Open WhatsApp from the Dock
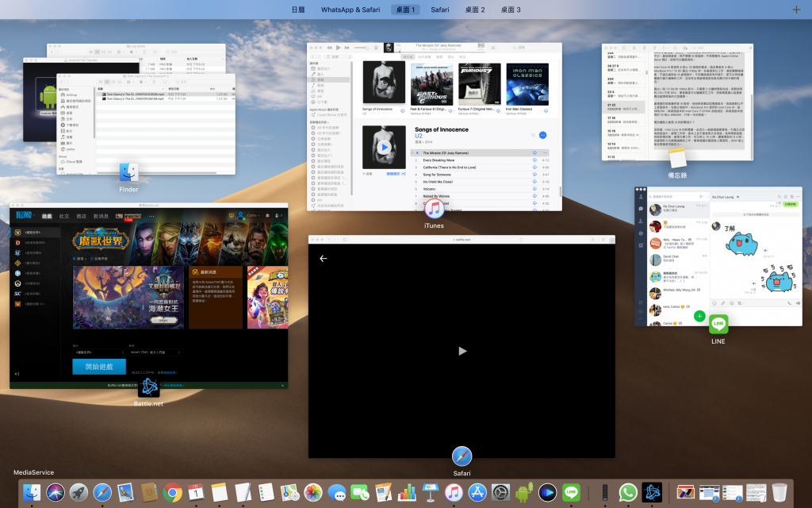Image resolution: width=812 pixels, height=508 pixels. coord(628,492)
